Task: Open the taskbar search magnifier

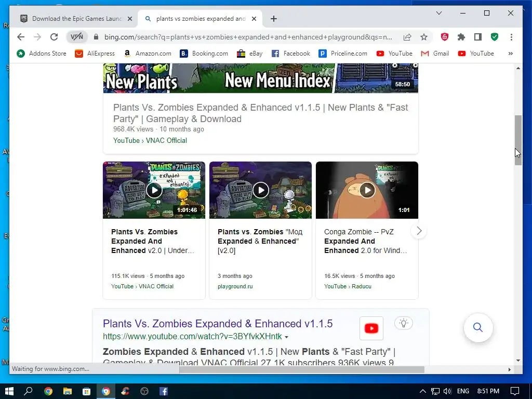Action: click(x=28, y=391)
